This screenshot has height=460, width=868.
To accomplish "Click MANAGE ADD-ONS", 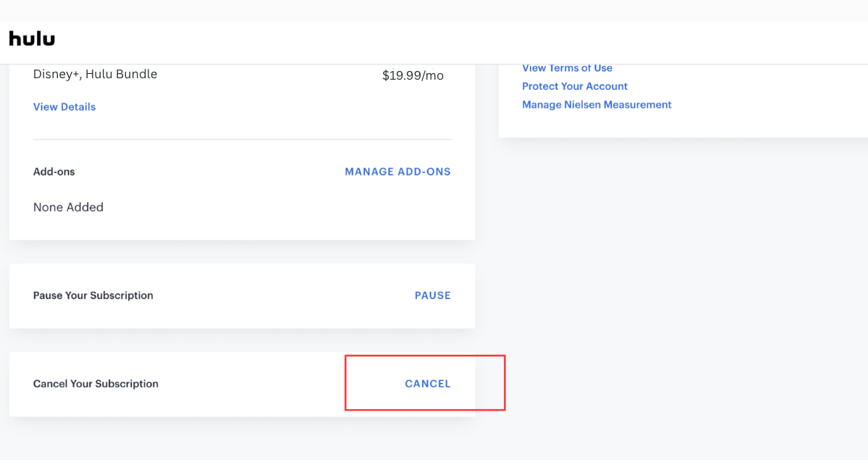I will click(x=397, y=172).
